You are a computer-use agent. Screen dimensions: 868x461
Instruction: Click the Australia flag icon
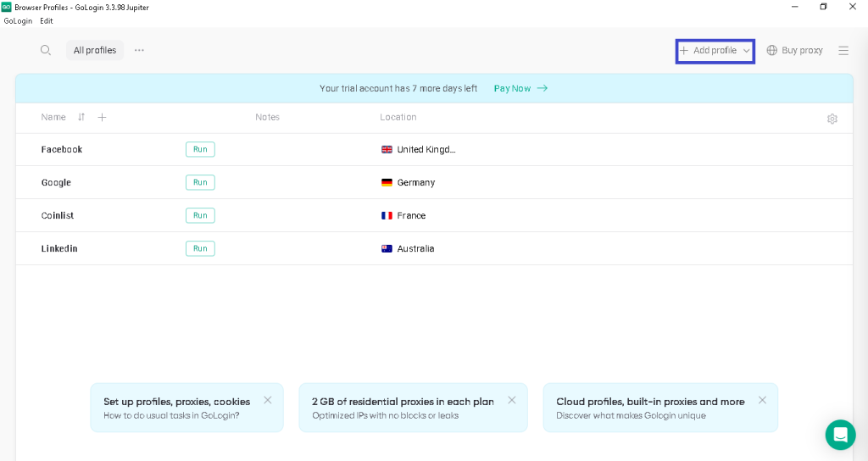387,249
